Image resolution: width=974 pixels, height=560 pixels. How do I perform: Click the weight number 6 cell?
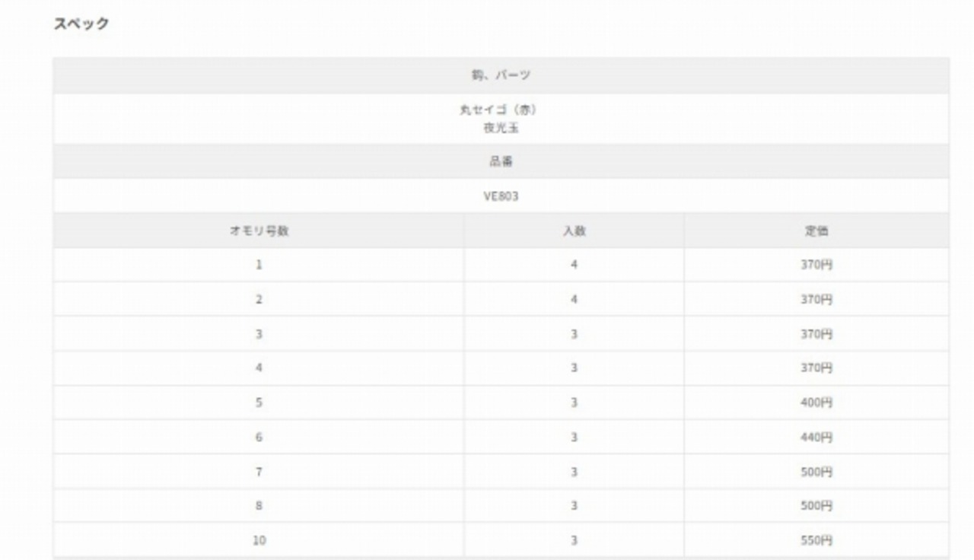click(259, 437)
